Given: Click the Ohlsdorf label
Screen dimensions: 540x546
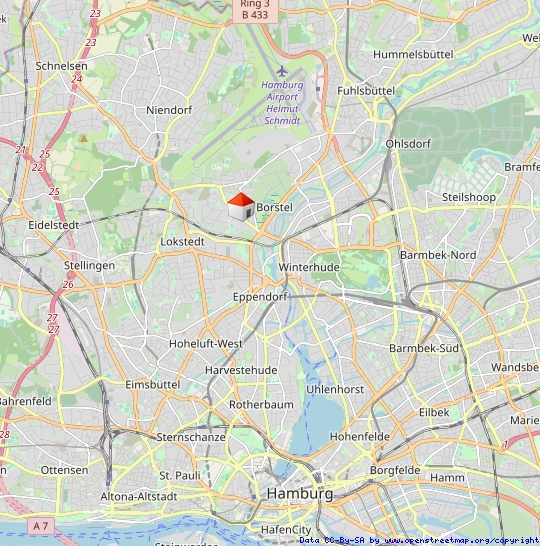Looking at the screenshot, I should point(408,144).
